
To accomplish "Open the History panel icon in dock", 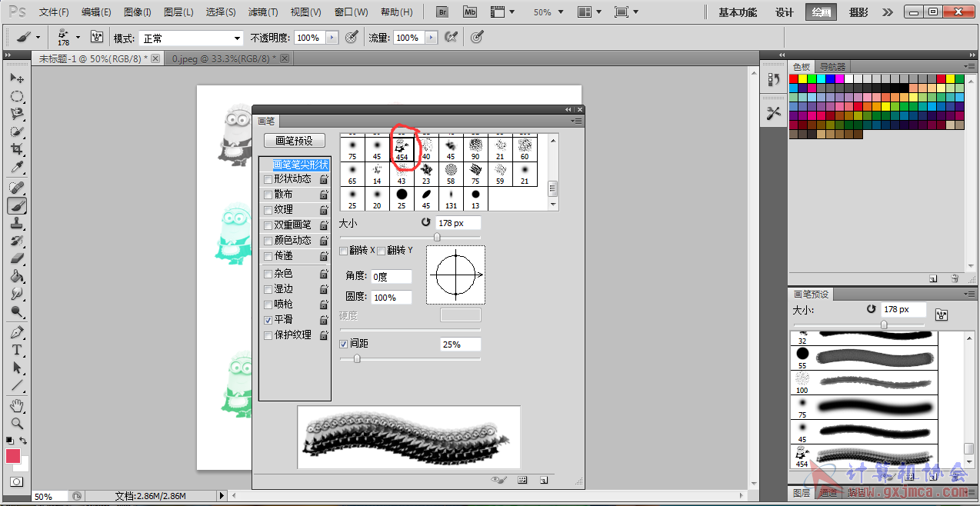I will pyautogui.click(x=773, y=79).
